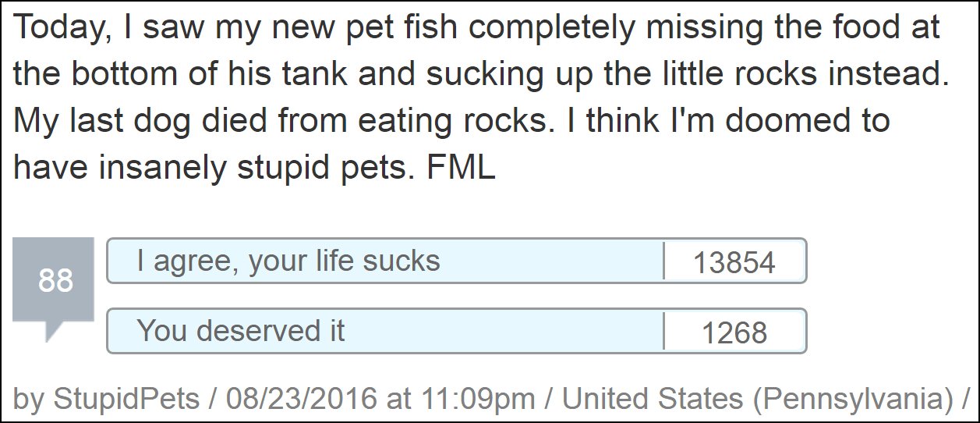Filter posts by United States
This screenshot has width=980, height=423.
click(x=653, y=399)
